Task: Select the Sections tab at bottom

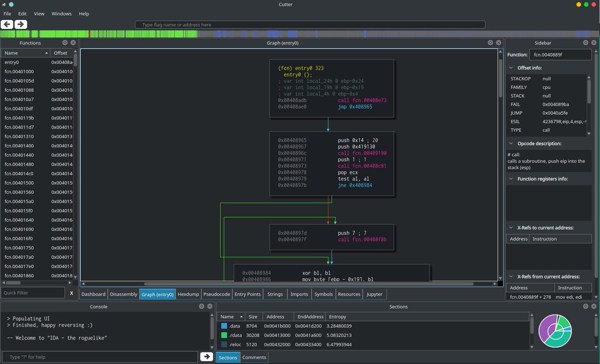Action: tap(228, 357)
